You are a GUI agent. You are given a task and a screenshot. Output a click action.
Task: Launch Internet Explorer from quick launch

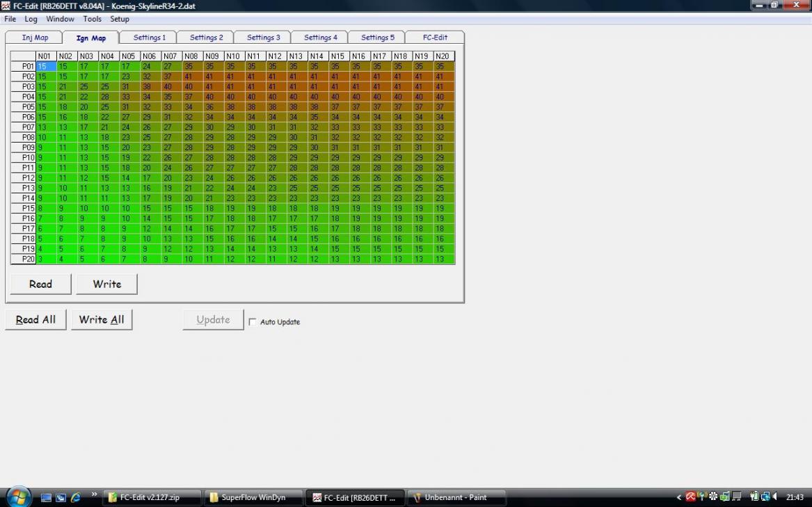tap(75, 497)
